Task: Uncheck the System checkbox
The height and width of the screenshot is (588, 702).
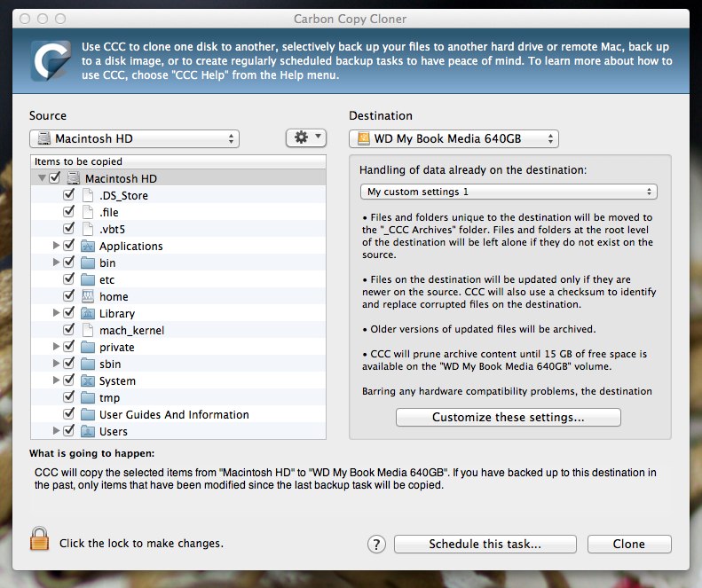Action: (68, 380)
